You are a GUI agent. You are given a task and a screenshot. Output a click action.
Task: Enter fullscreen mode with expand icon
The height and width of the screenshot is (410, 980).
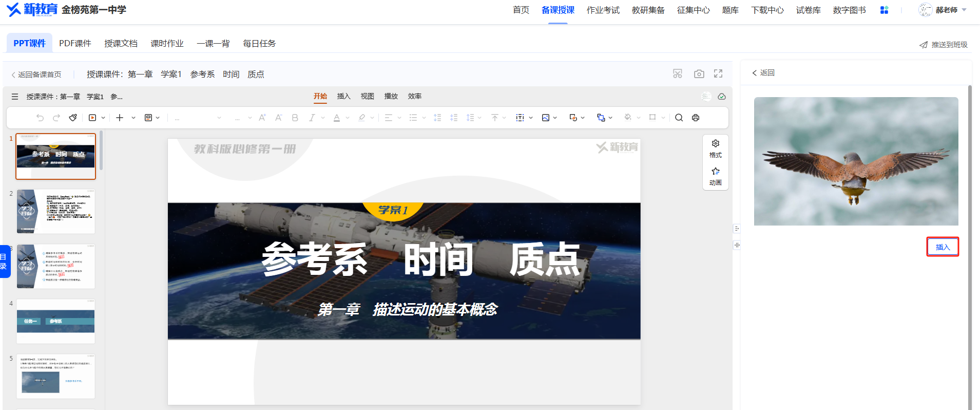[718, 74]
